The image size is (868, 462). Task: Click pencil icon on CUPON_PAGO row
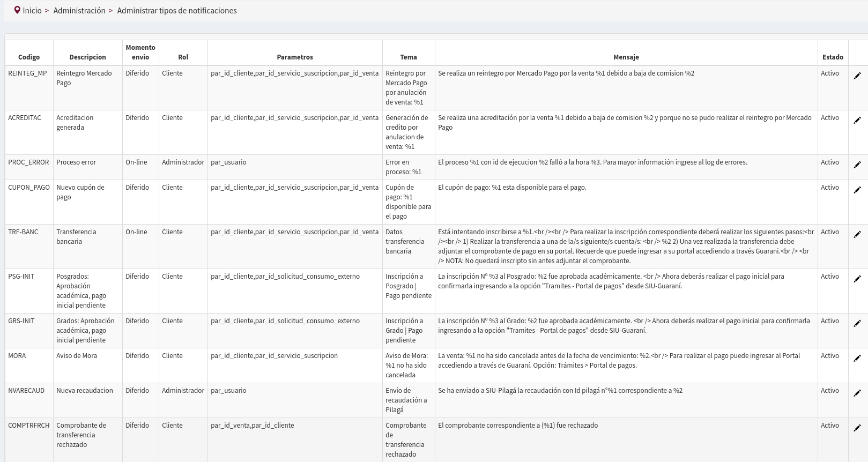point(857,190)
